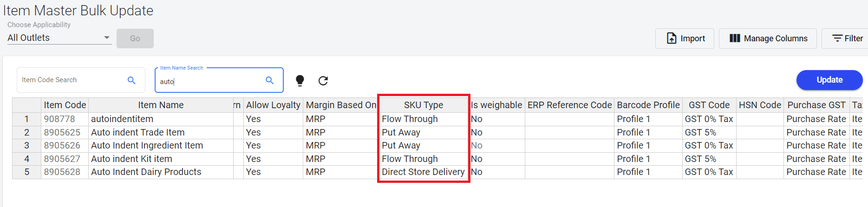Select the SKU Type column header
Image resolution: width=868 pixels, height=207 pixels.
coord(423,105)
